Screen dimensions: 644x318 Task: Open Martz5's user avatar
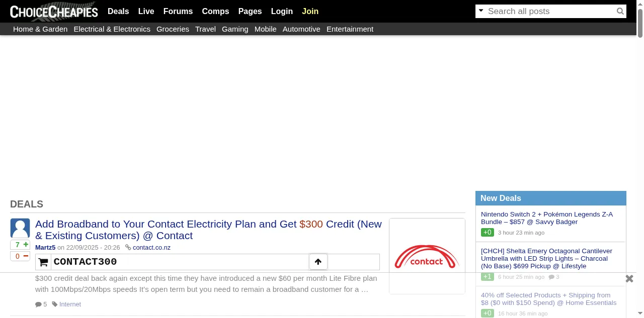pos(20,228)
